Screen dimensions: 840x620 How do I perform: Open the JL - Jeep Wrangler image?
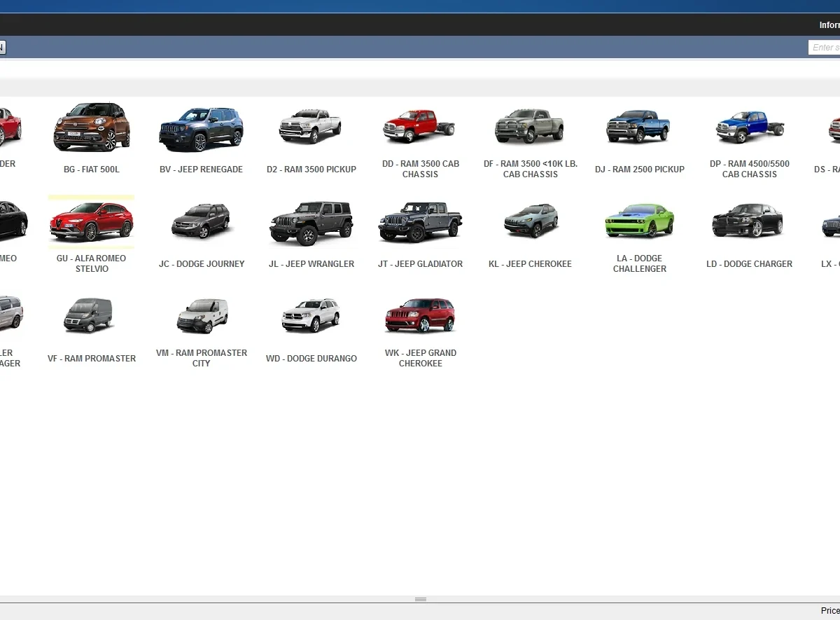click(x=311, y=223)
